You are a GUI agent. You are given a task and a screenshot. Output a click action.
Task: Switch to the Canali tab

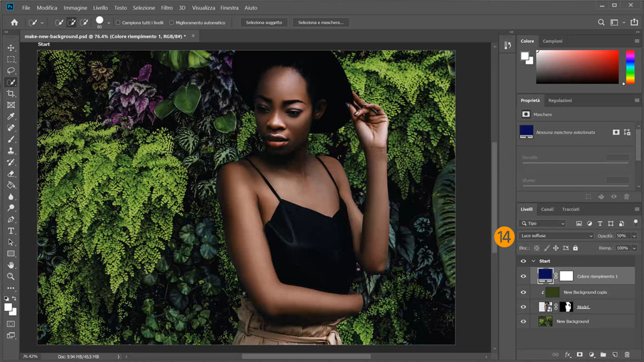(x=547, y=209)
